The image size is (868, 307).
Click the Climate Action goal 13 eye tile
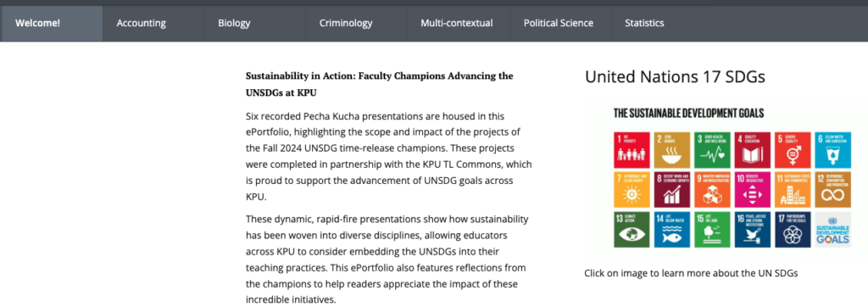point(631,230)
